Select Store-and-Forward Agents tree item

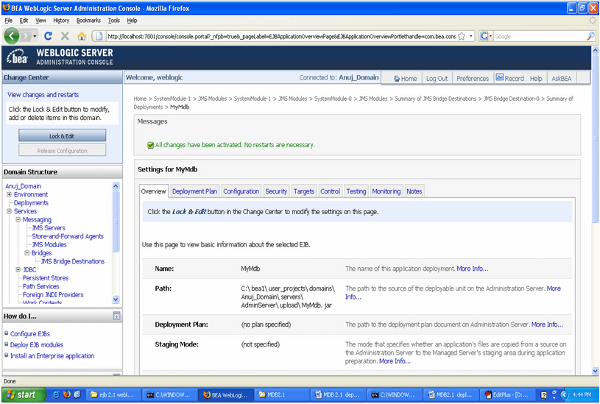tap(68, 236)
